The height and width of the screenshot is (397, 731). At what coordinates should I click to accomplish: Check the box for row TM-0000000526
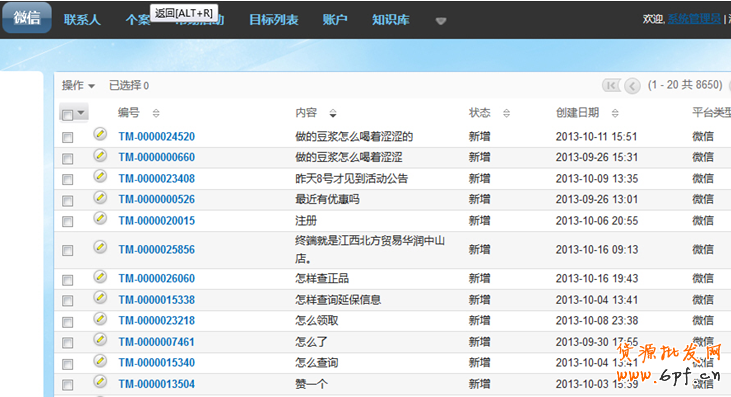pos(68,200)
